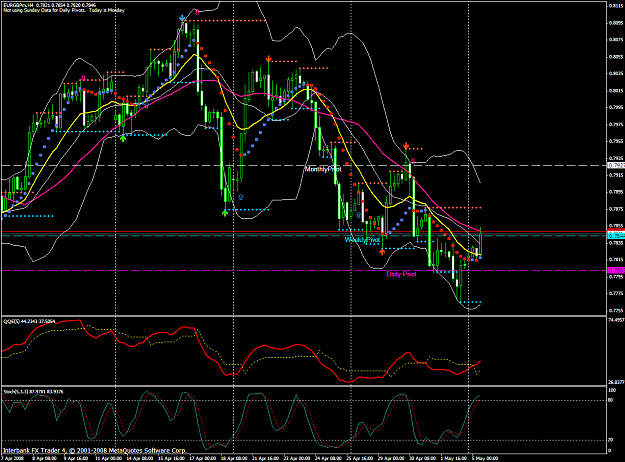Screen dimensions: 625x462
Task: Click the blue down arrow at the chart's highest peak
Action: click(182, 18)
